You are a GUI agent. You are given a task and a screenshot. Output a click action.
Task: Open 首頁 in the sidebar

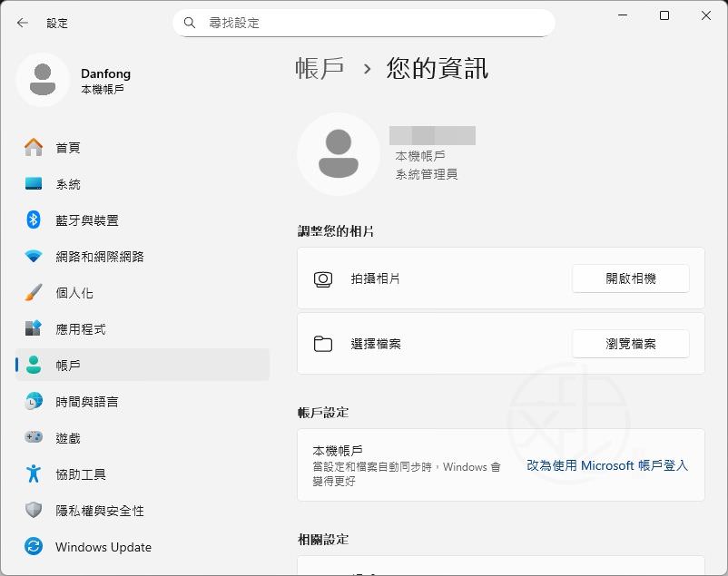coord(143,148)
